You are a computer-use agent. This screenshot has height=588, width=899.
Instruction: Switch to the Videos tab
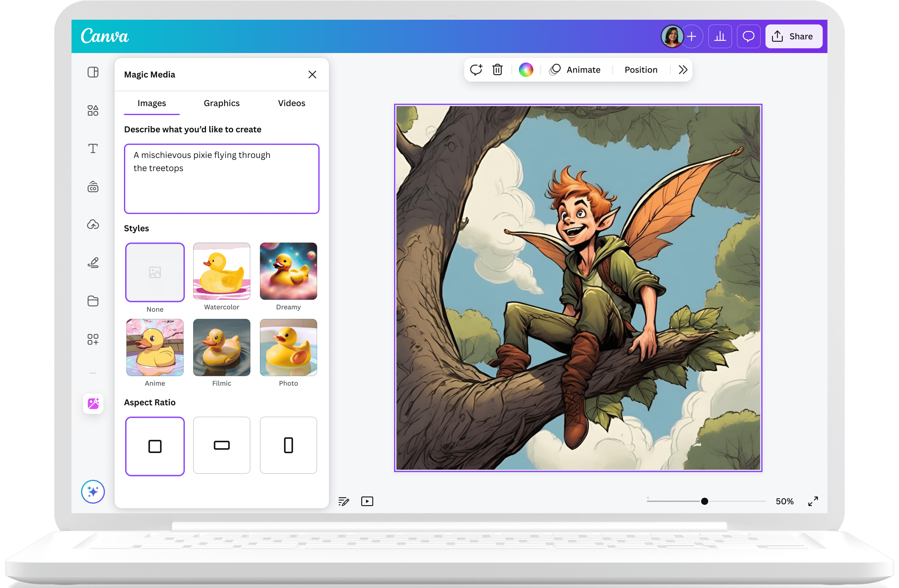[292, 103]
